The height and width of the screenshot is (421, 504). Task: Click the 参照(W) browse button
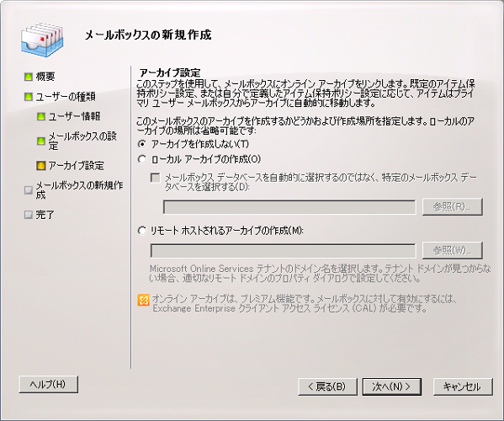click(x=452, y=250)
